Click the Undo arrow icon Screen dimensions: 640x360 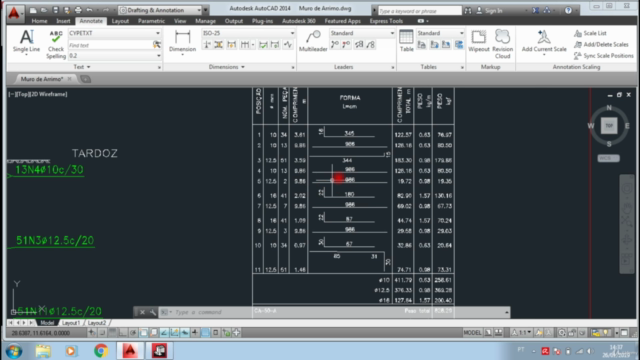click(89, 10)
